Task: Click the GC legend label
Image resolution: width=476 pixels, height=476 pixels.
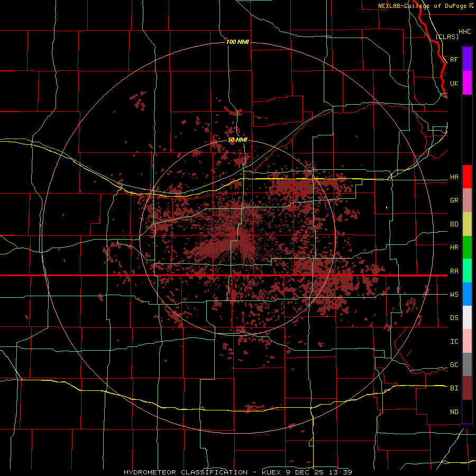Action: [454, 365]
